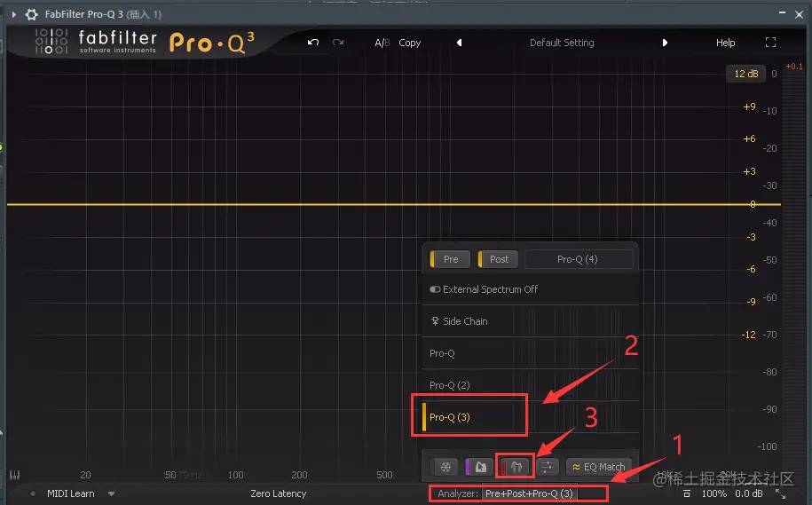Viewport: 812px width, 505px height.
Task: Open Zero Latency processing mode menu
Action: [278, 493]
